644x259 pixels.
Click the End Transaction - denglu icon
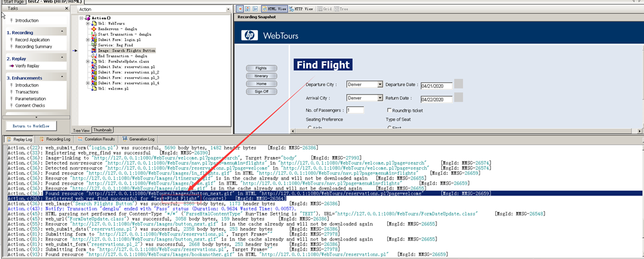point(94,55)
